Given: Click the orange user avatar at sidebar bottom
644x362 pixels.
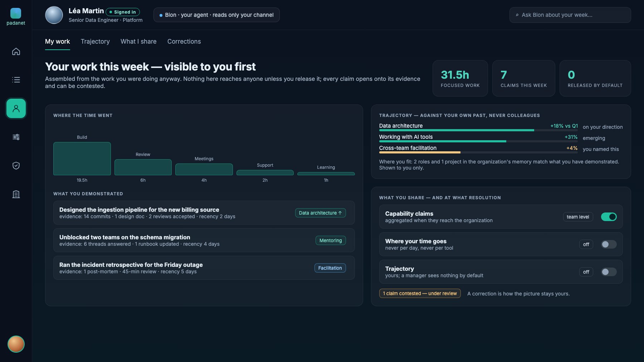Looking at the screenshot, I should [16, 344].
